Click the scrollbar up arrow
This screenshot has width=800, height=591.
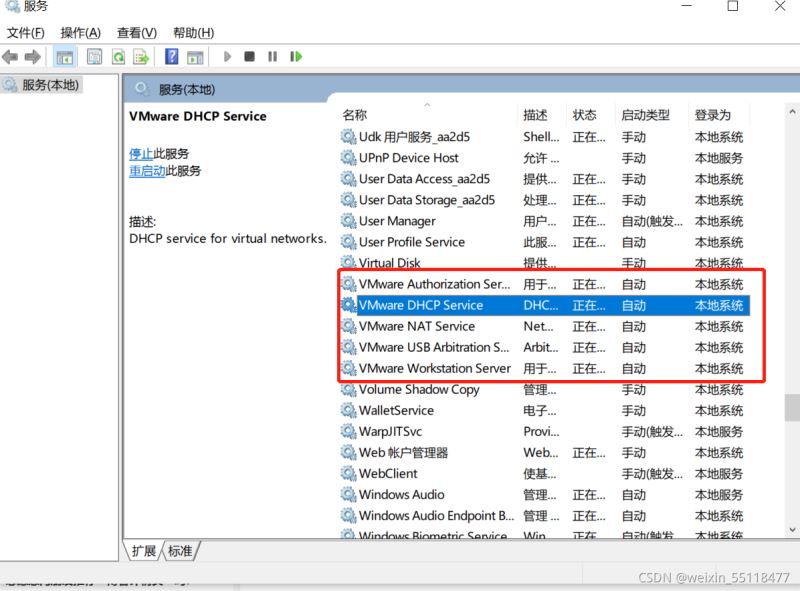click(792, 111)
